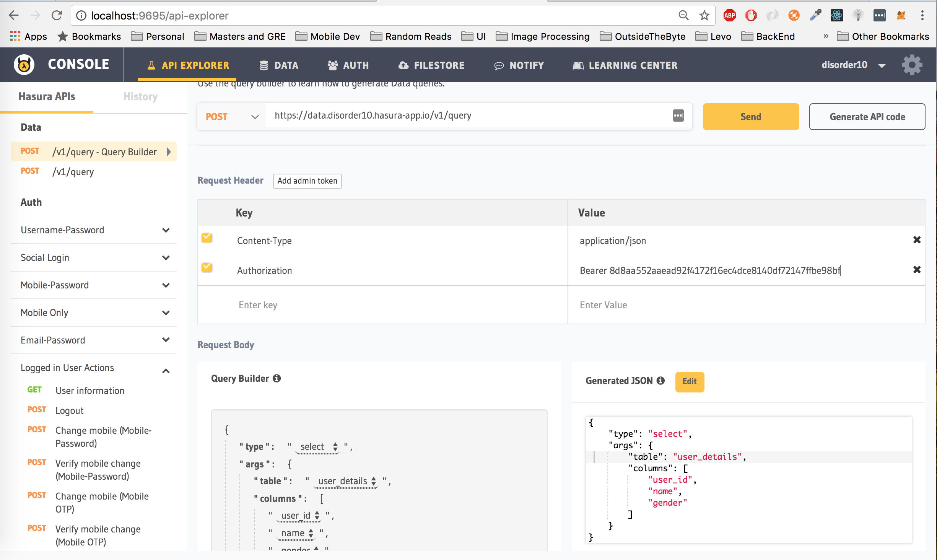Edit the Generated JSON
This screenshot has height=560, width=937.
(x=690, y=381)
